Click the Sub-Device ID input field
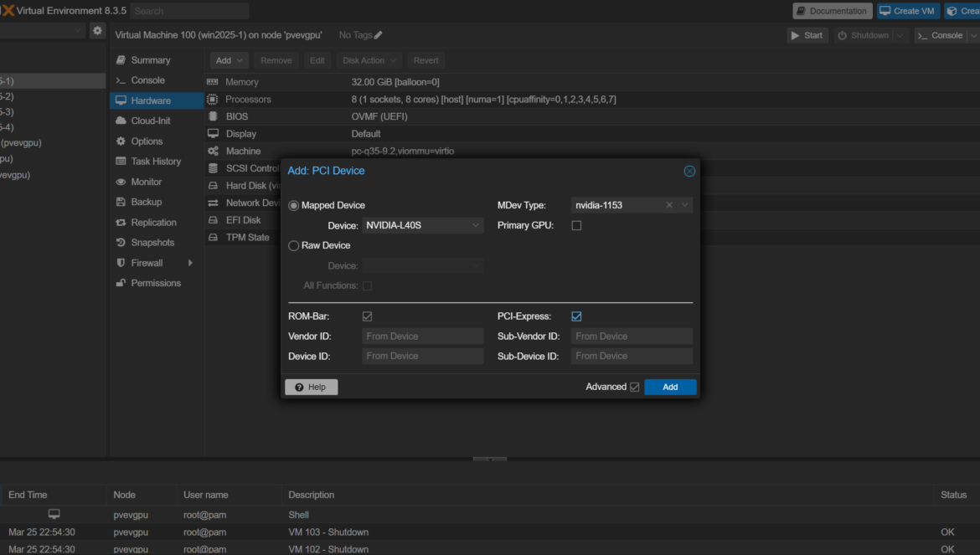 (632, 356)
